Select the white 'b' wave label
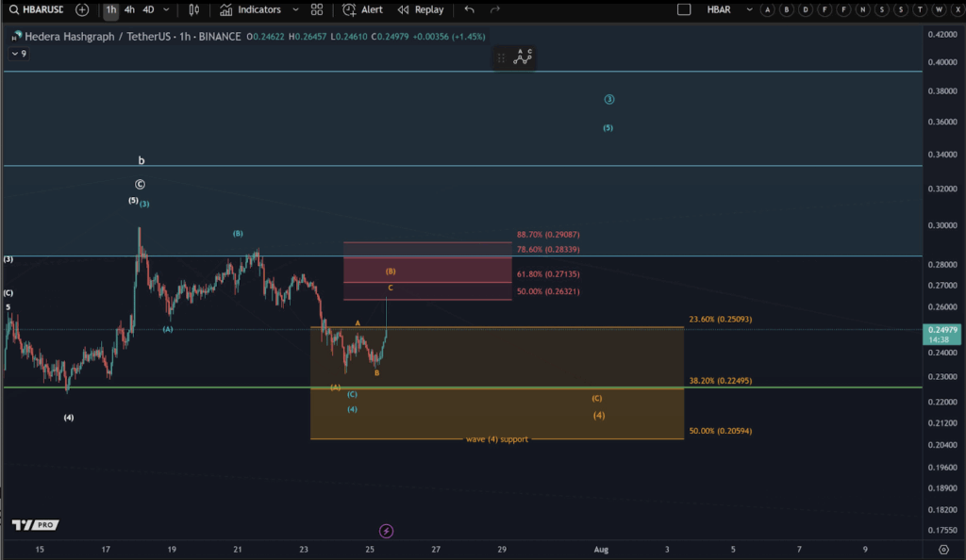 pyautogui.click(x=142, y=160)
